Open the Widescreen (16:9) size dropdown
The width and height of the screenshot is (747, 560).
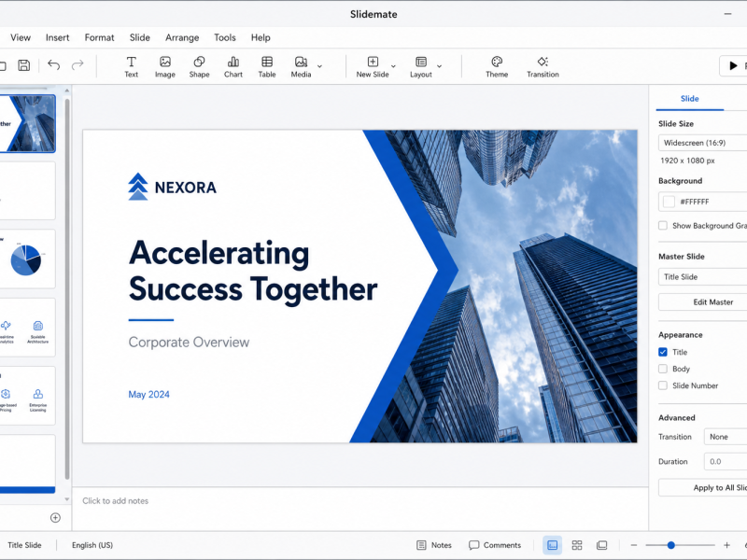point(703,143)
